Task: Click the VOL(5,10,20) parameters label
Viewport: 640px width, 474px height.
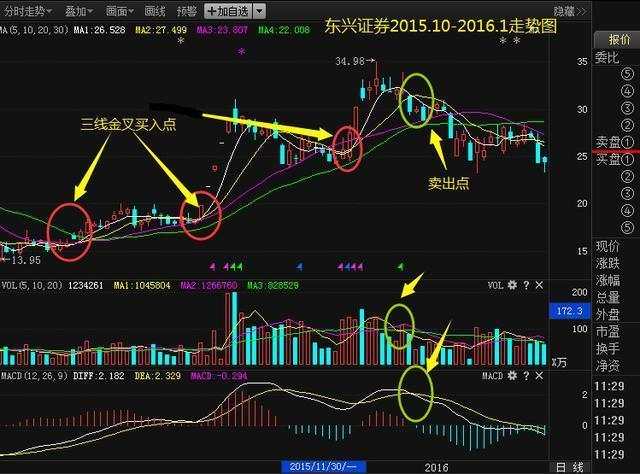Action: [31, 285]
